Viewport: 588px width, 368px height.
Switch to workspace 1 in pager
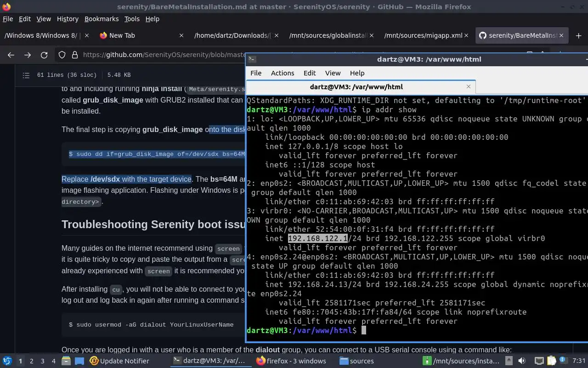coord(20,361)
